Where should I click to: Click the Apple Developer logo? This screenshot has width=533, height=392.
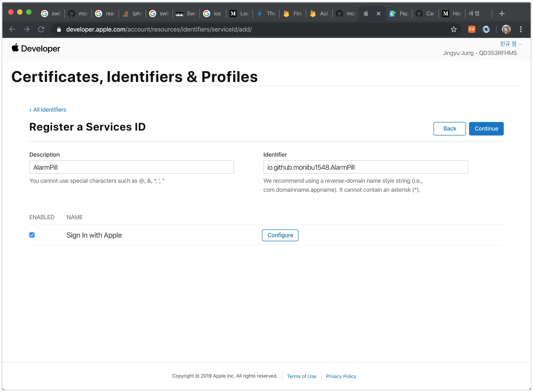click(x=36, y=48)
